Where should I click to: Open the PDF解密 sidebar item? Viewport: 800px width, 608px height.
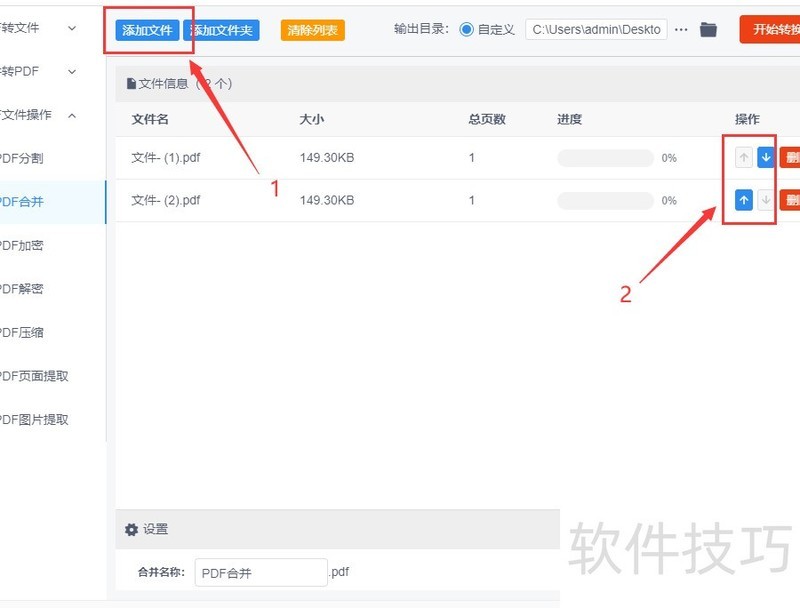point(53,289)
